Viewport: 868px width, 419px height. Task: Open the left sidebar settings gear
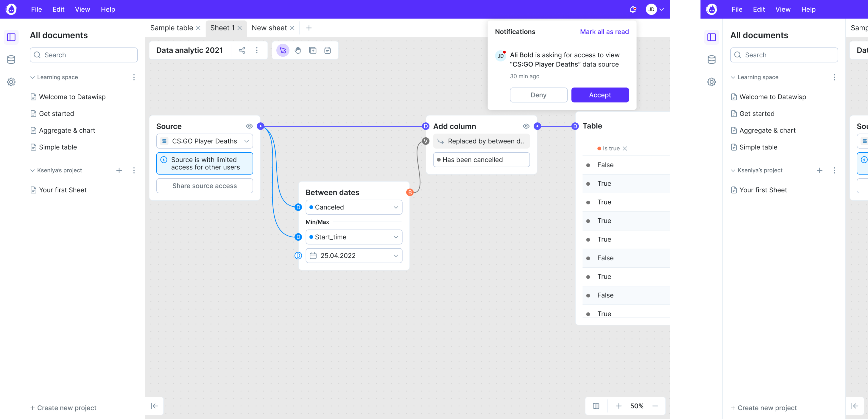[11, 82]
